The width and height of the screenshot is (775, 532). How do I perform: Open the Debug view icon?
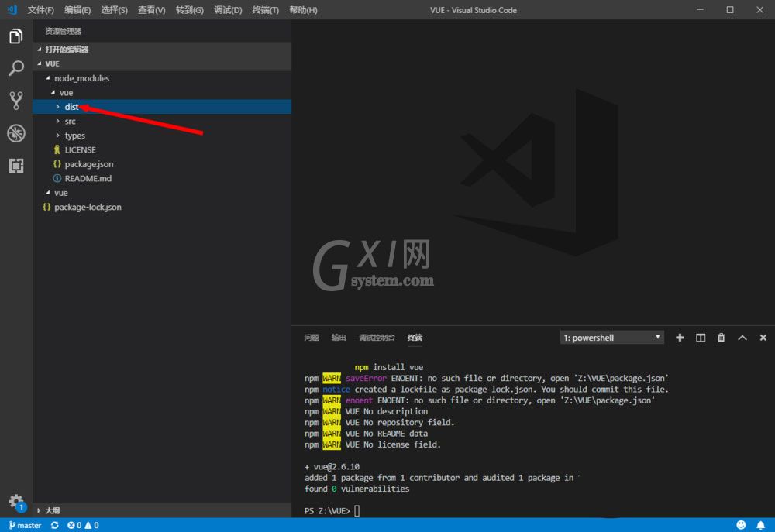[15, 133]
